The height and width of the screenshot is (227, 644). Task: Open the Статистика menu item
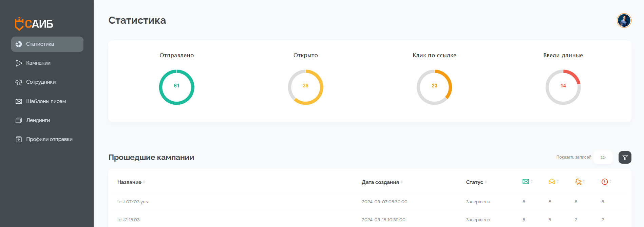click(x=47, y=44)
